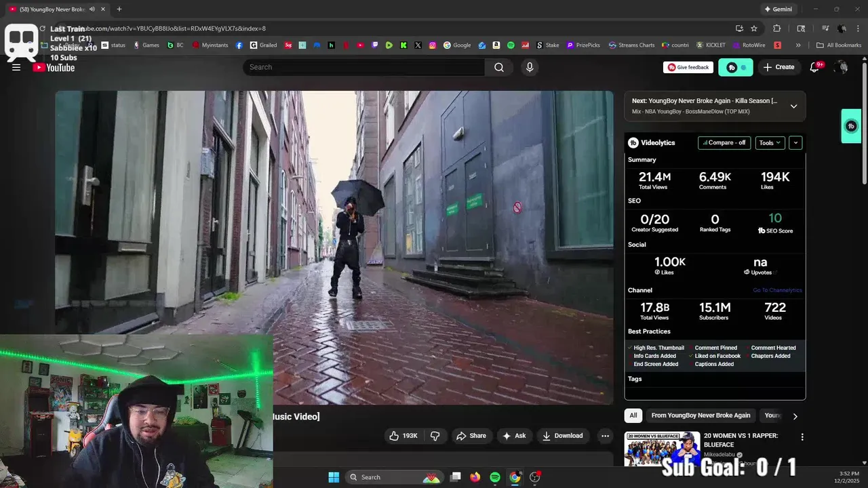Image resolution: width=868 pixels, height=488 pixels.
Task: Start voice search with the microphone icon
Action: click(x=530, y=67)
